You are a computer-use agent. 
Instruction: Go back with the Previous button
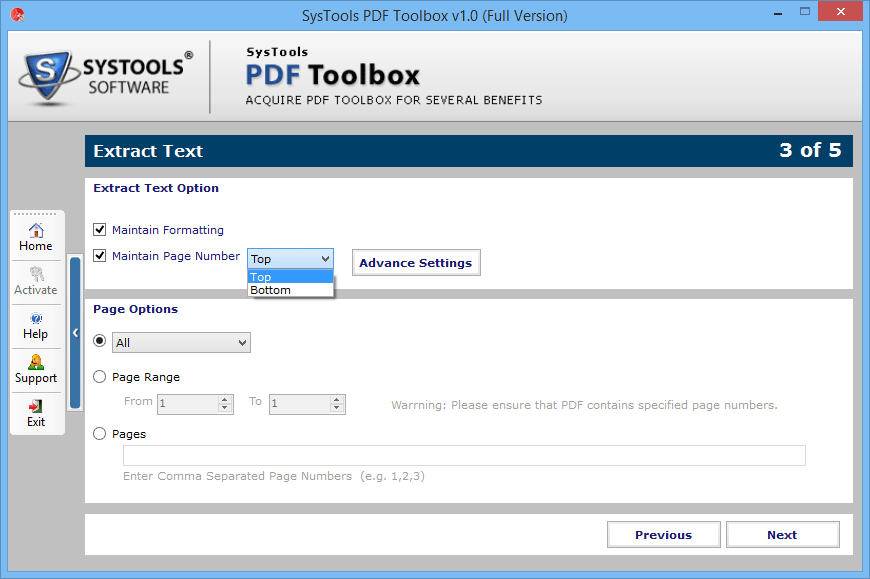(x=664, y=535)
